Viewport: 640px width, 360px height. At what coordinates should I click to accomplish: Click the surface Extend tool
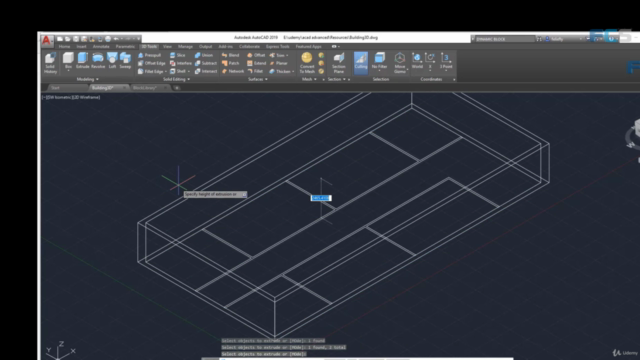click(256, 63)
